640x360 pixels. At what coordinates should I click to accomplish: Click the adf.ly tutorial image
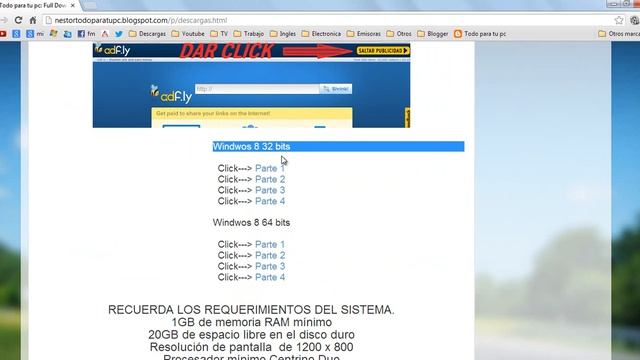click(251, 85)
